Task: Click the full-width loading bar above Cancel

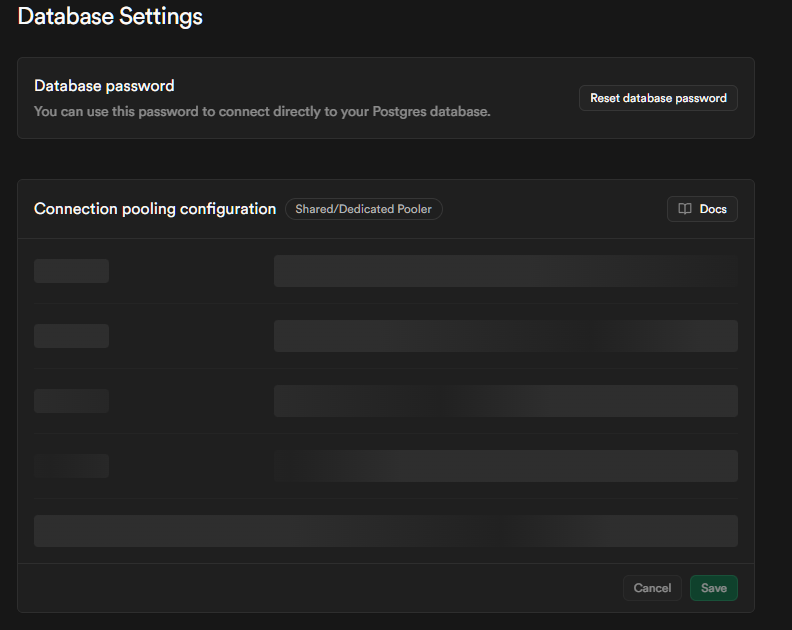Action: [x=385, y=531]
